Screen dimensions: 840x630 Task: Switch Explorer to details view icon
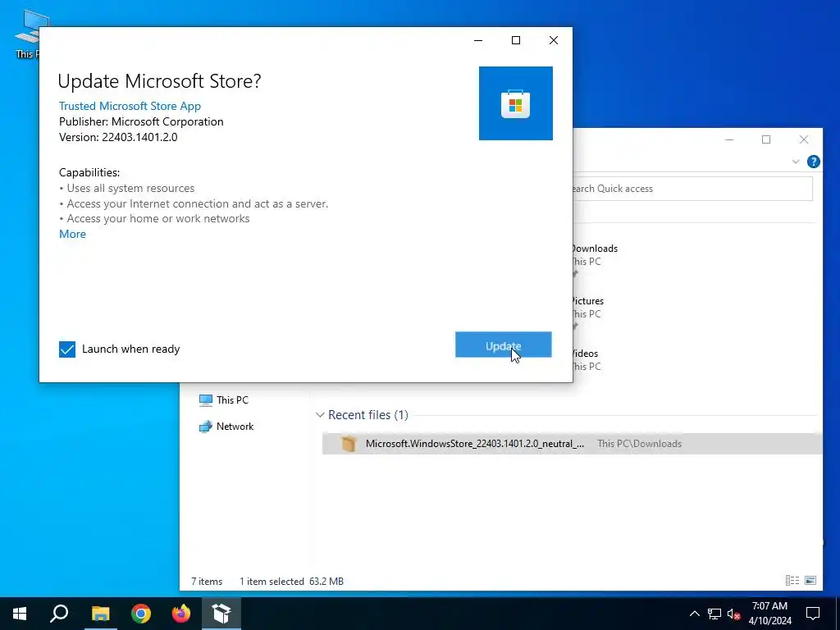tap(792, 580)
